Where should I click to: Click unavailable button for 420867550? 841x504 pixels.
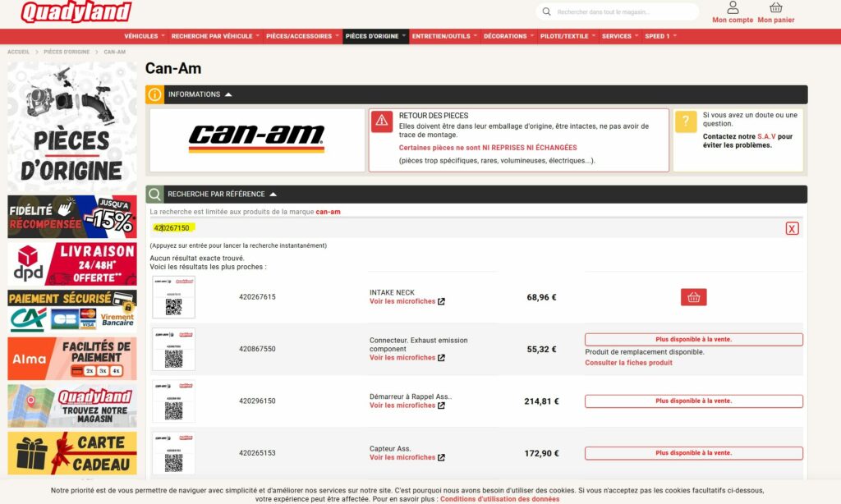[x=693, y=339]
